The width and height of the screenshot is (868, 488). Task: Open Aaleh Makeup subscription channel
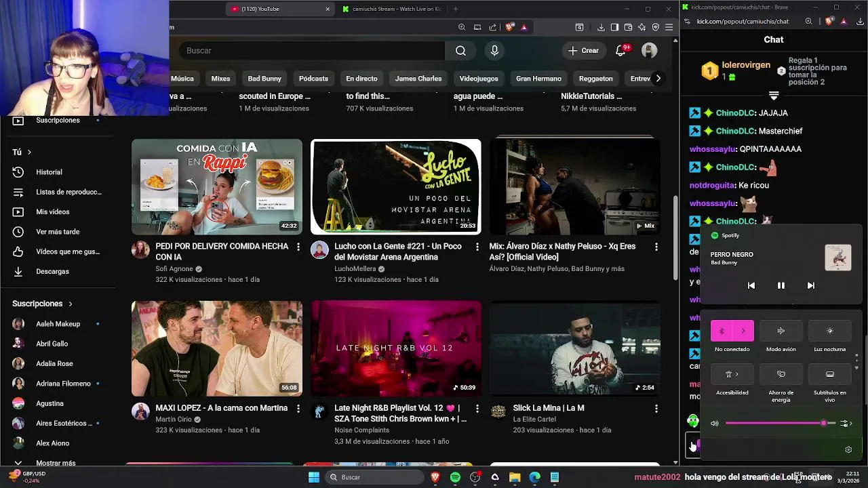pos(57,324)
